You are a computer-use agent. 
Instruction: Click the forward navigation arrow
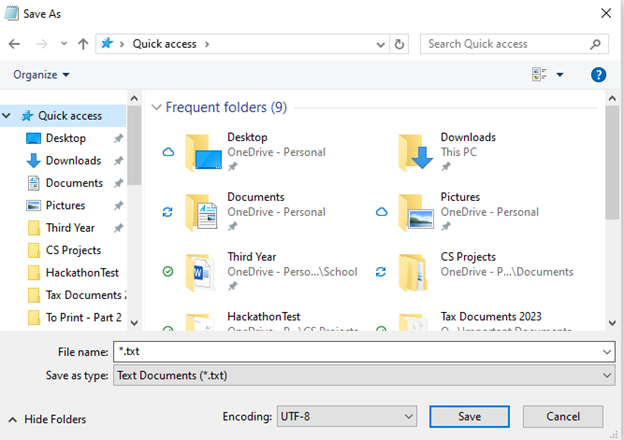tap(41, 44)
